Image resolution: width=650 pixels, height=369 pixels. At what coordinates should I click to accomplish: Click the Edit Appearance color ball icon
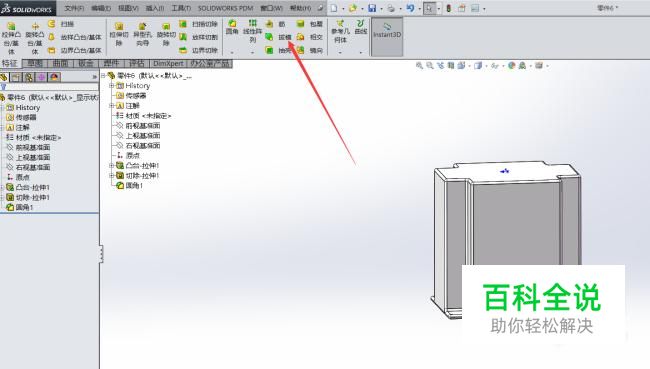[512, 66]
